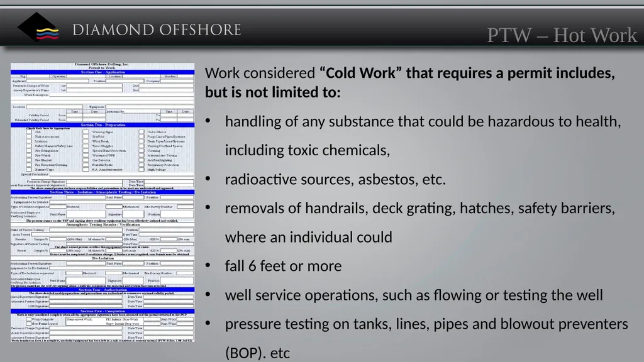Click the 'Equipment' field in Section One

tap(150, 107)
